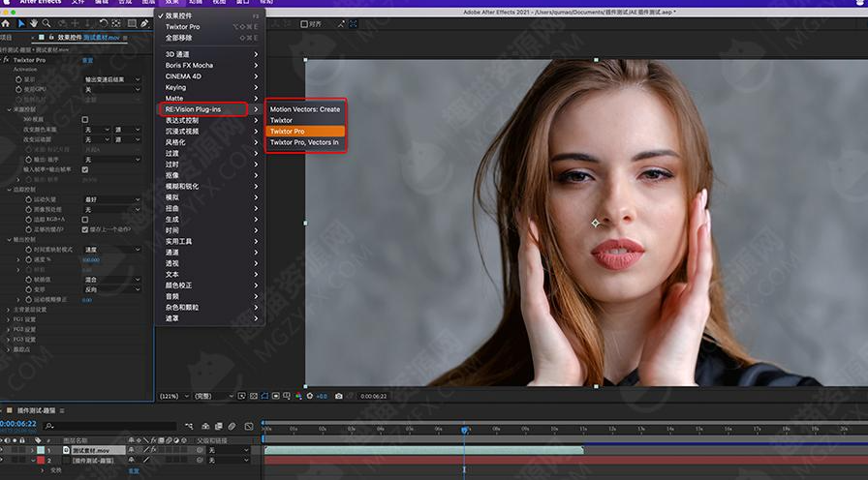Image resolution: width=868 pixels, height=480 pixels.
Task: Collapse the 输出控制 group
Action: click(x=9, y=240)
